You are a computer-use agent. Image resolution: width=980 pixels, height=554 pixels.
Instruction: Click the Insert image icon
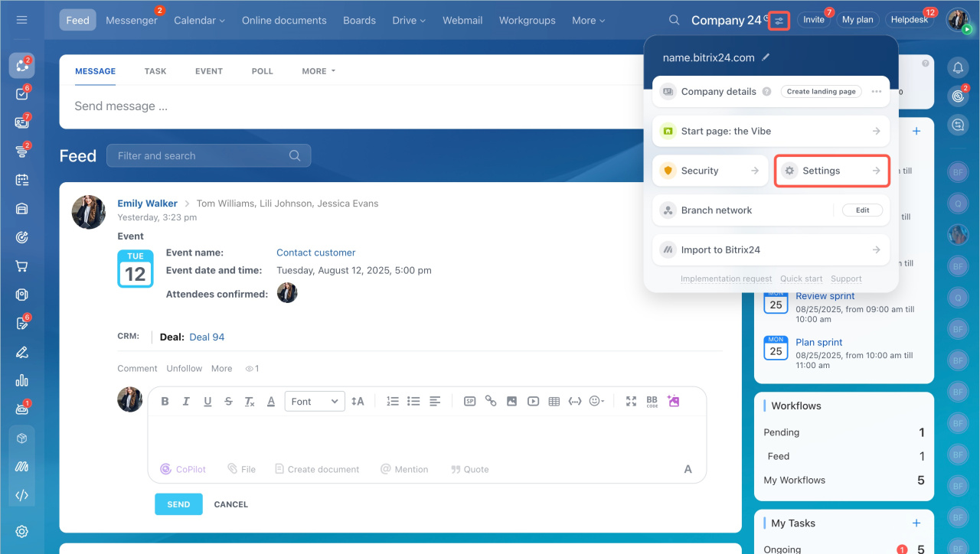[x=511, y=400]
